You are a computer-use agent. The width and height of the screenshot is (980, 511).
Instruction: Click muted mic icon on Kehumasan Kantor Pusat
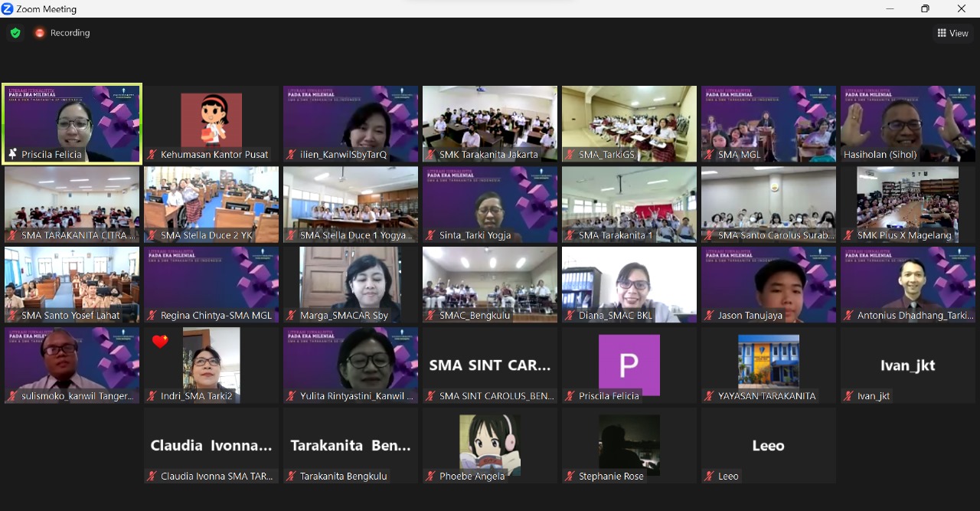click(x=152, y=155)
